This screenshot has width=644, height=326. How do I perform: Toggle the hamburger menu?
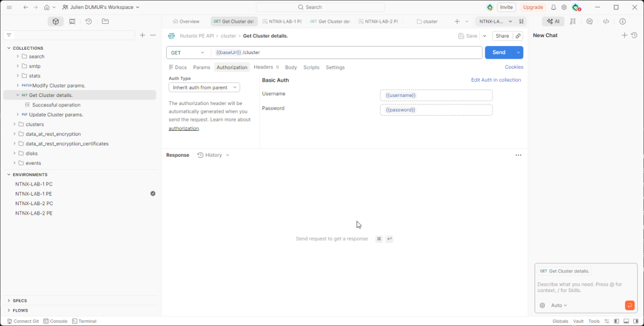coord(9,8)
